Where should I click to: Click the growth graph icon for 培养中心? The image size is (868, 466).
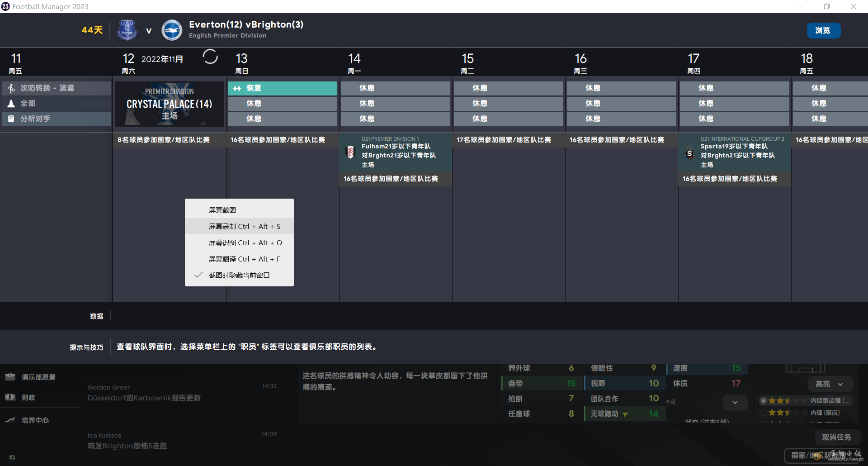[x=10, y=420]
